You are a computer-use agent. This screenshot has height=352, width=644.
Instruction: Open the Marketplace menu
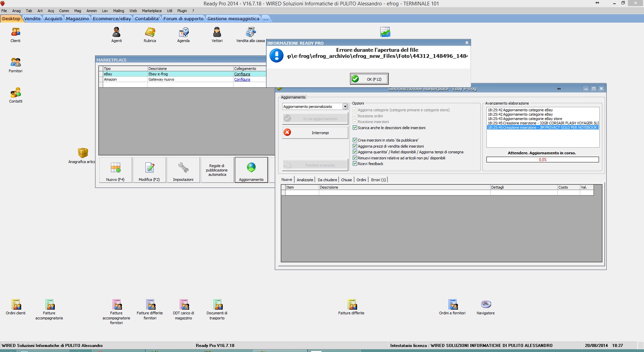[152, 11]
